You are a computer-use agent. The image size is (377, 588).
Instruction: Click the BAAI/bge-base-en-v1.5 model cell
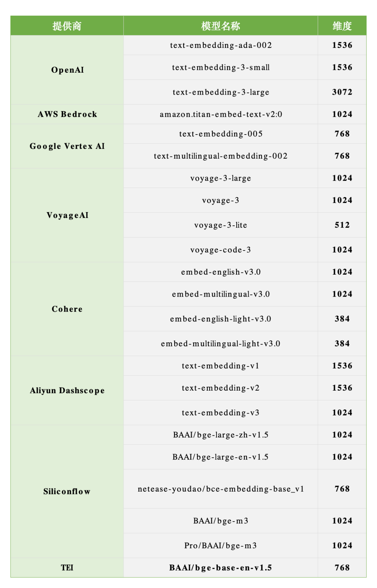click(221, 568)
